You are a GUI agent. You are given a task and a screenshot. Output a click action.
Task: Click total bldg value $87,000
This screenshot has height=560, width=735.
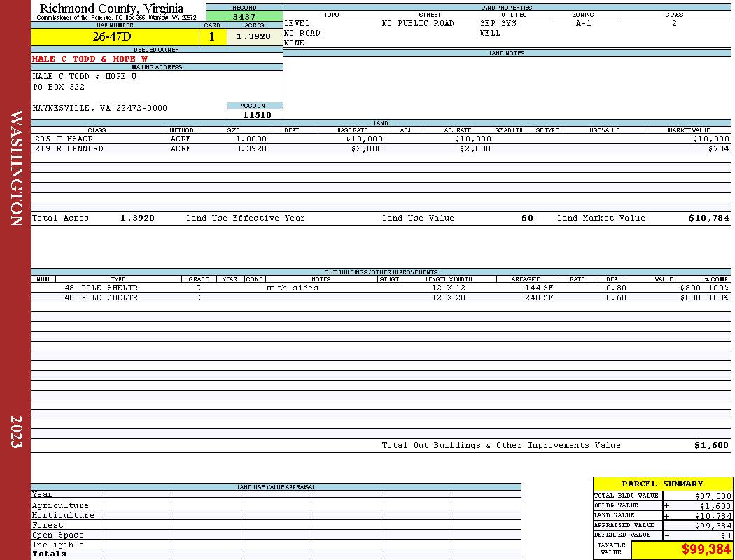click(x=713, y=496)
